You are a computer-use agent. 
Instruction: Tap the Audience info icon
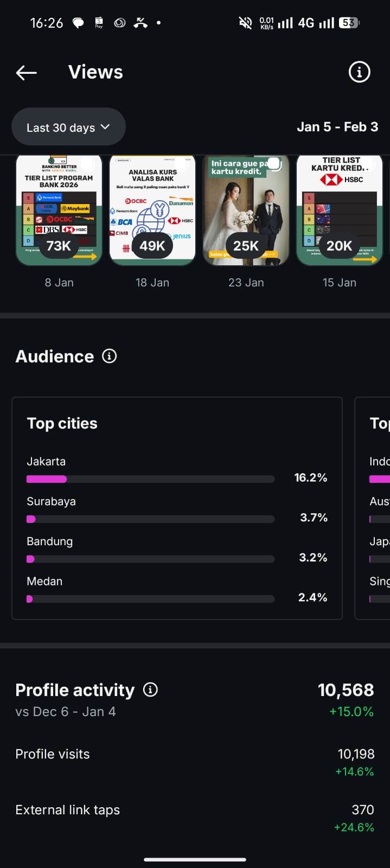110,356
